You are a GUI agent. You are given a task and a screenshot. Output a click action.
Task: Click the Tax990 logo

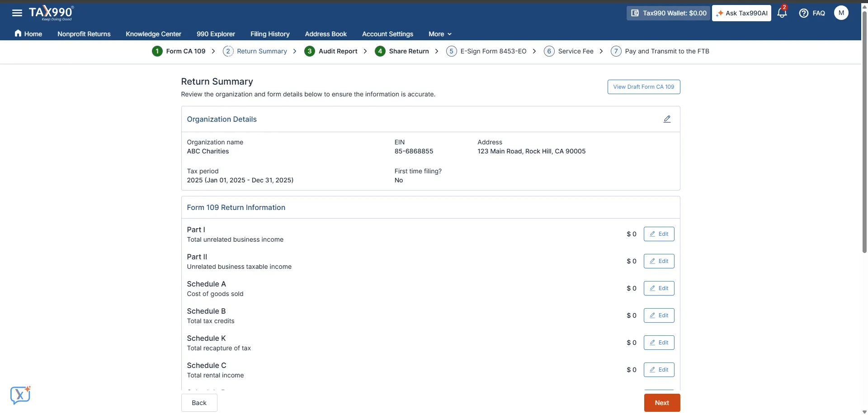coord(51,13)
